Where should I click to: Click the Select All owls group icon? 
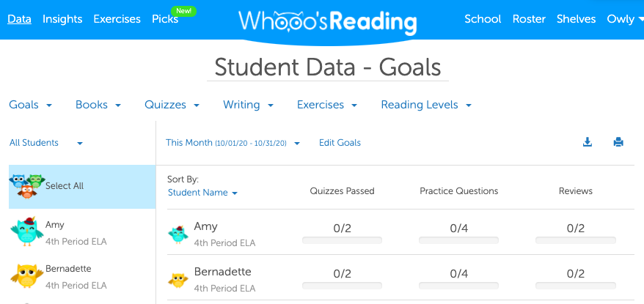click(x=28, y=186)
